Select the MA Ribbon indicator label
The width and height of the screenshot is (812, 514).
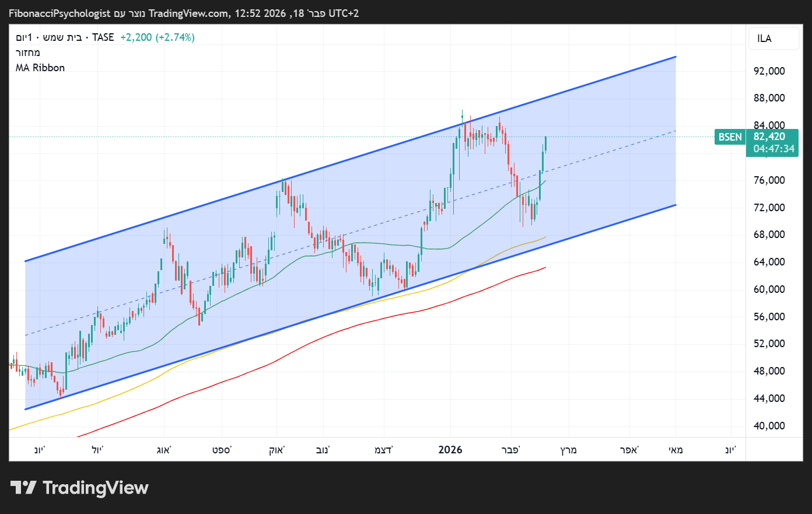40,68
